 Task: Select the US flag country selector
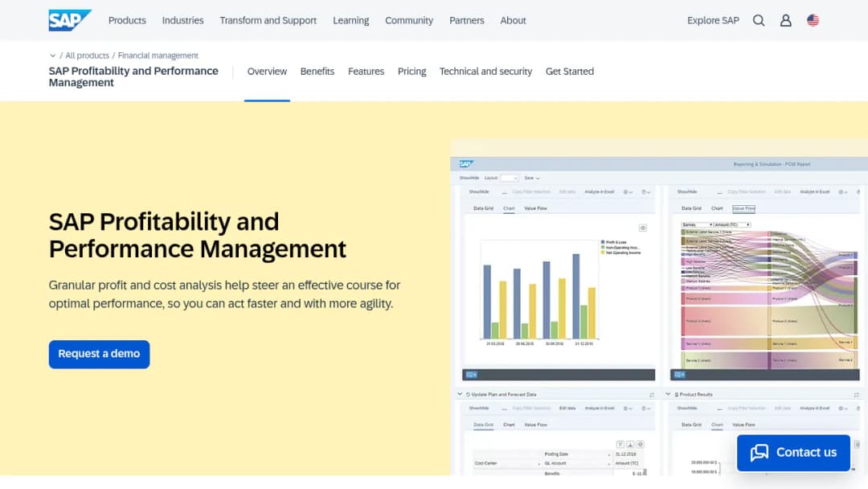coord(813,20)
